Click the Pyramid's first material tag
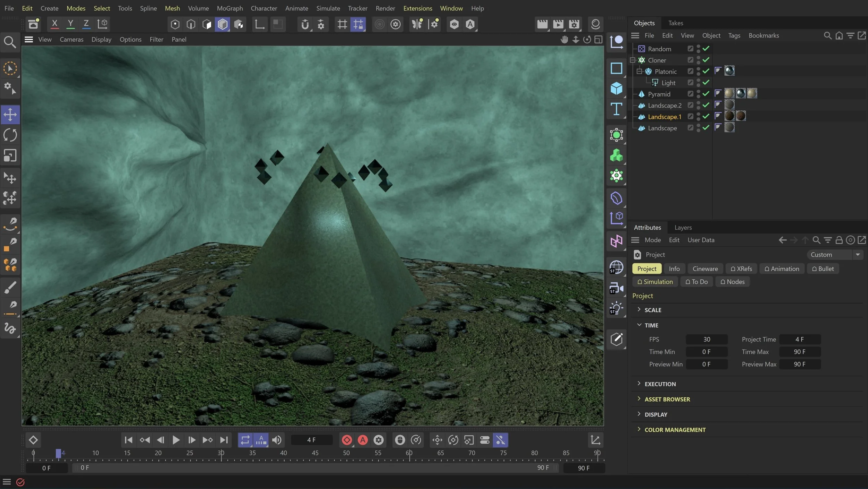This screenshot has height=489, width=868. pos(729,93)
